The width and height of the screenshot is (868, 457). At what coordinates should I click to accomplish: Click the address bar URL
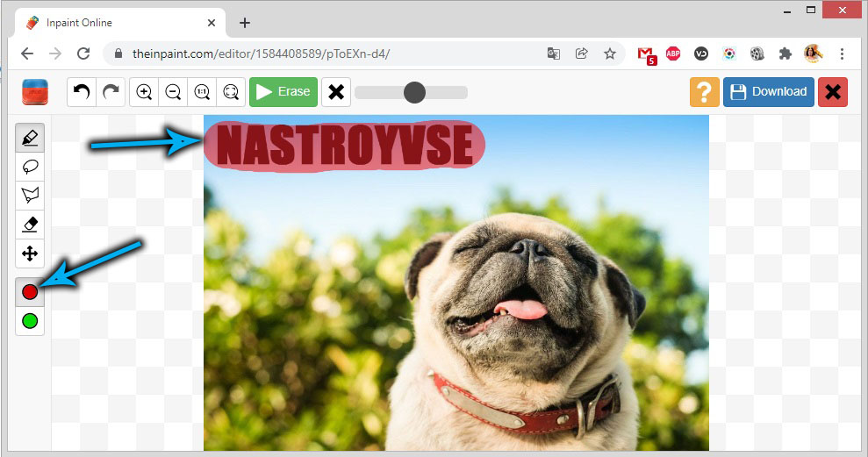pos(261,54)
